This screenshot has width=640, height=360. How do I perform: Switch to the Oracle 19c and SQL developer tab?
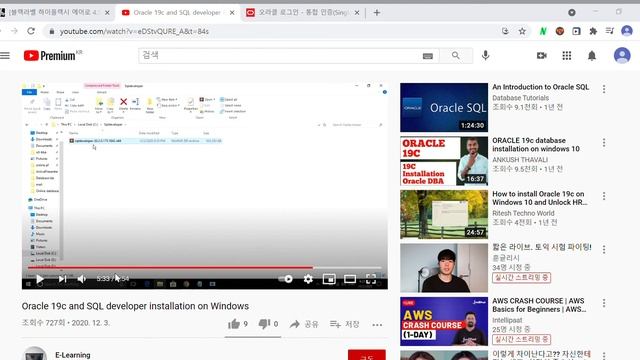click(177, 13)
